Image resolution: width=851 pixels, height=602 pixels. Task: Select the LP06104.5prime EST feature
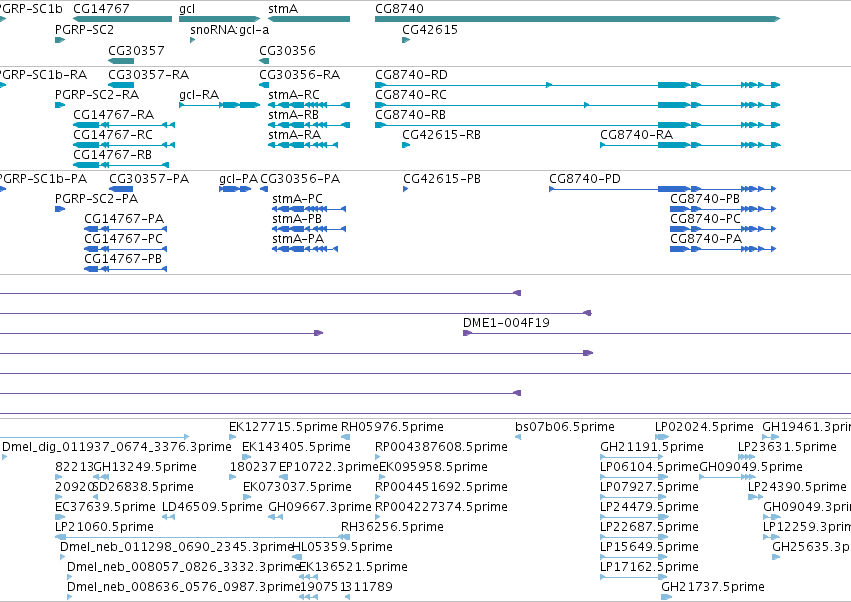[634, 477]
